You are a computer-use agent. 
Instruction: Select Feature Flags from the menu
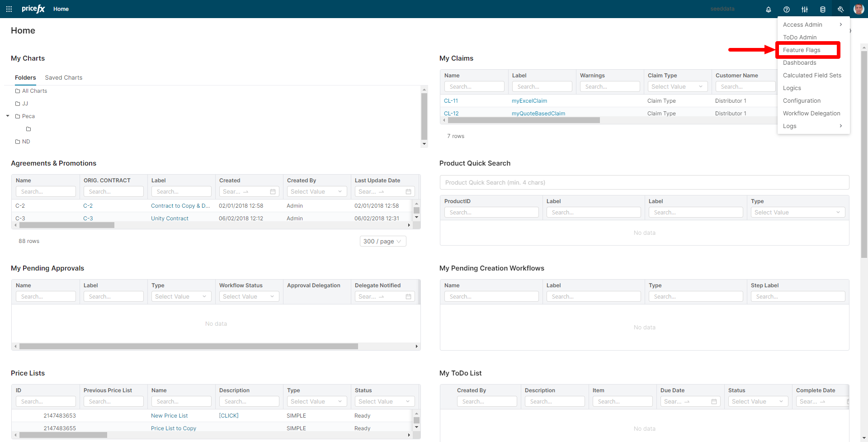pyautogui.click(x=802, y=50)
